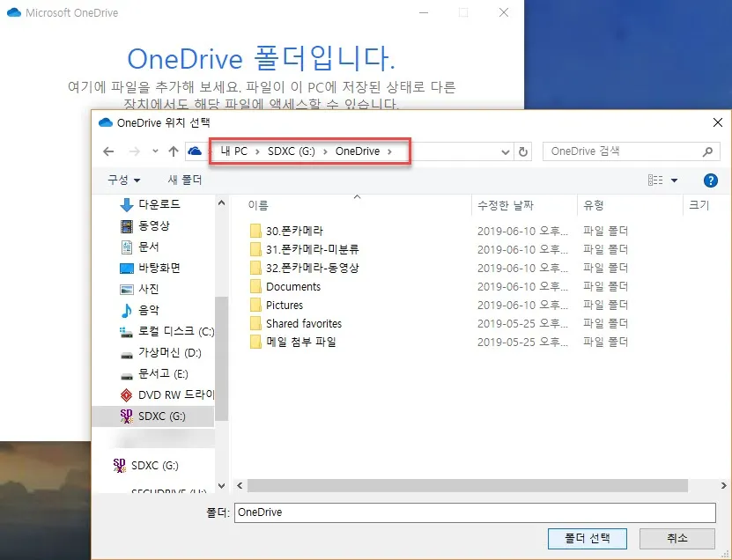Click the Back navigation arrow

pos(108,151)
